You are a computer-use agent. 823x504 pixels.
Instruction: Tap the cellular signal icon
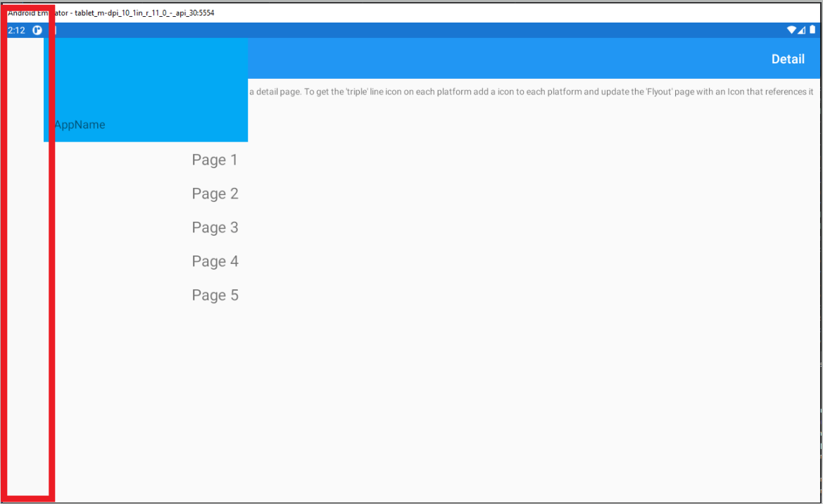point(801,30)
